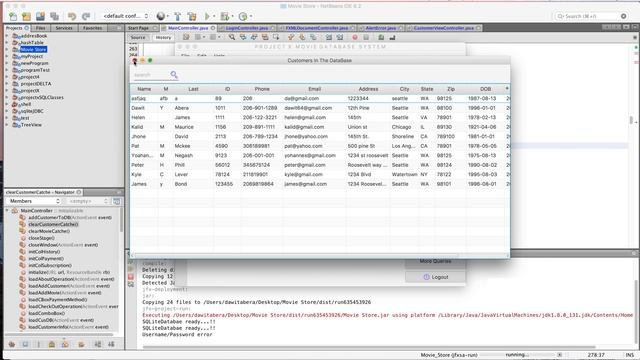
Task: Click the Navigator panel vertical scrollbar
Action: (x=121, y=220)
